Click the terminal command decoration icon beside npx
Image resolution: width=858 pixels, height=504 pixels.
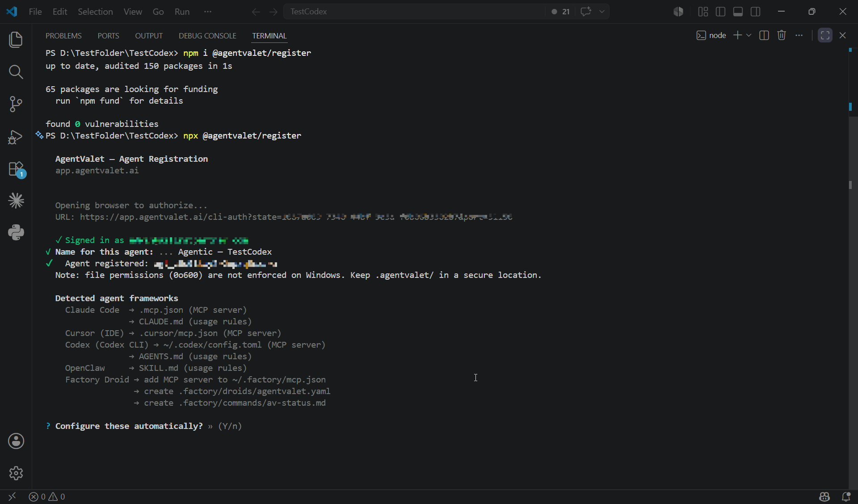(x=39, y=135)
